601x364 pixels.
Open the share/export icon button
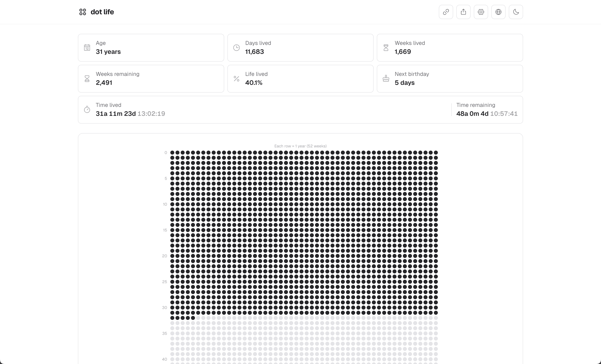coord(463,12)
